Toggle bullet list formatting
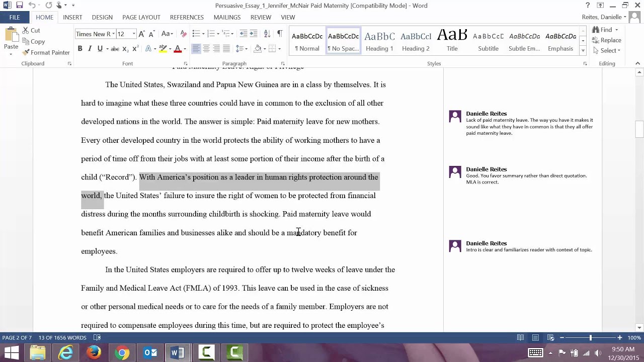This screenshot has height=362, width=644. click(196, 34)
